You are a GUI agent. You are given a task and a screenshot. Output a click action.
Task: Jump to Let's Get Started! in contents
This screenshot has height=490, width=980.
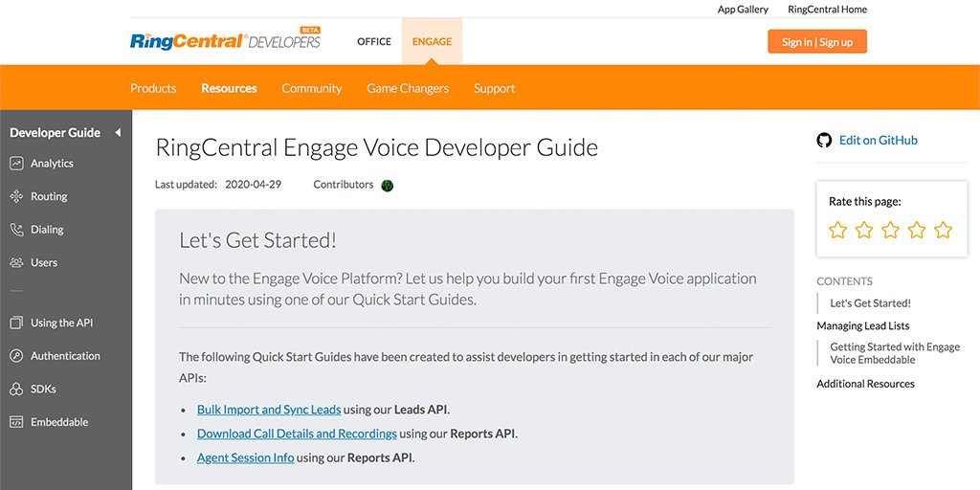tap(870, 303)
